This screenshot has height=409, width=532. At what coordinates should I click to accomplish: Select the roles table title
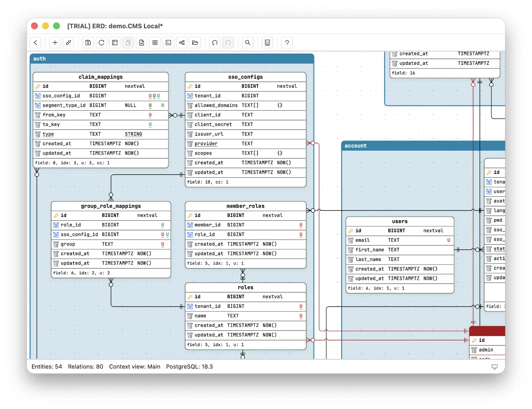246,287
